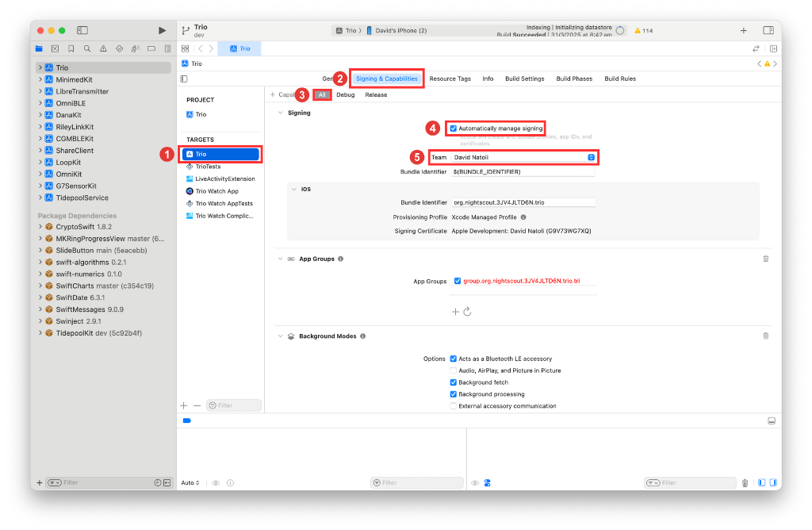Switch to Signing & Capabilities tab
Viewport: 812px width, 530px height.
pyautogui.click(x=386, y=79)
